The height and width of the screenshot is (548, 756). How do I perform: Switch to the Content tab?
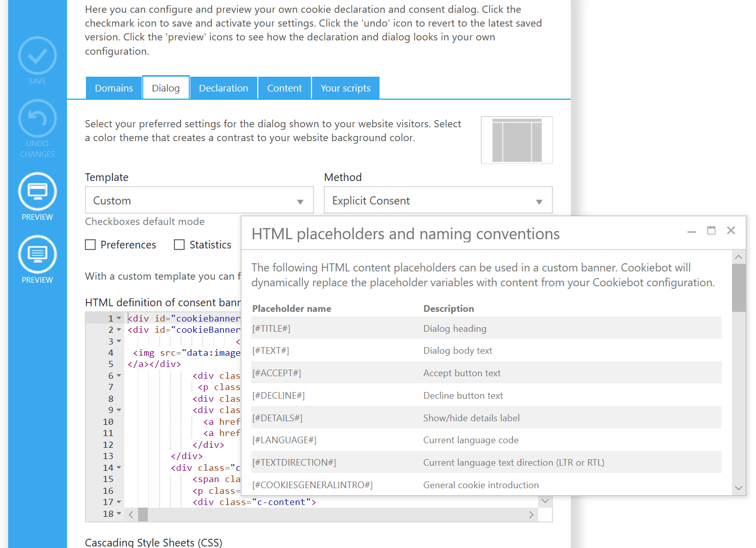[284, 87]
